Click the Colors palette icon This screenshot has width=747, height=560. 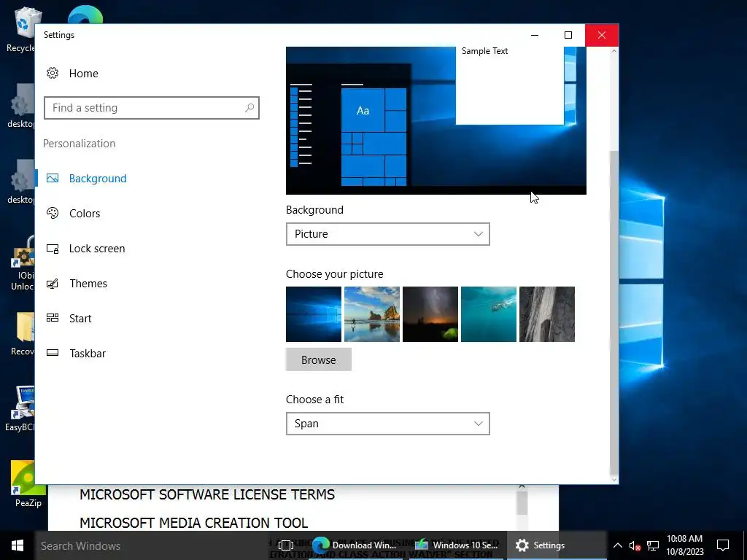pos(53,213)
